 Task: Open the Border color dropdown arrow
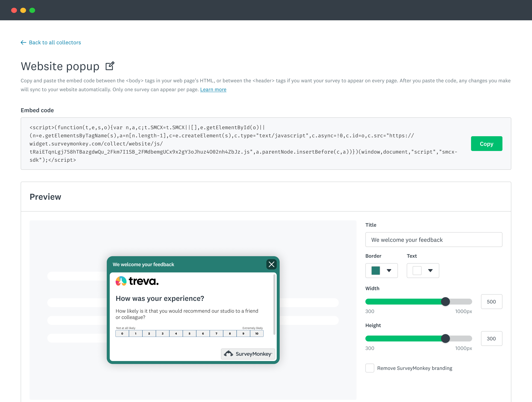click(389, 271)
